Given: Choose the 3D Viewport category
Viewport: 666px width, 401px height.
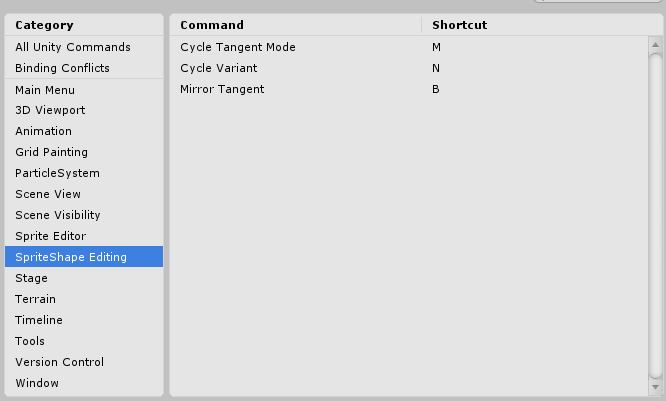Looking at the screenshot, I should point(50,110).
